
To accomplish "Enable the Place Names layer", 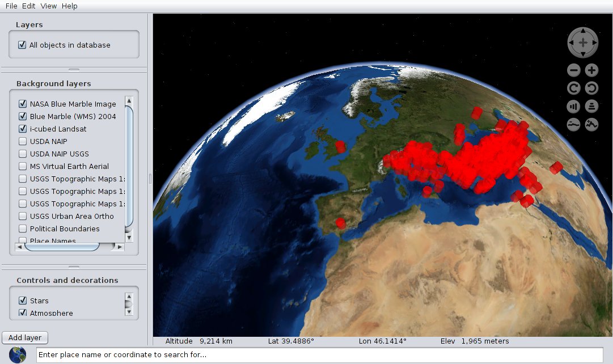I will (23, 240).
